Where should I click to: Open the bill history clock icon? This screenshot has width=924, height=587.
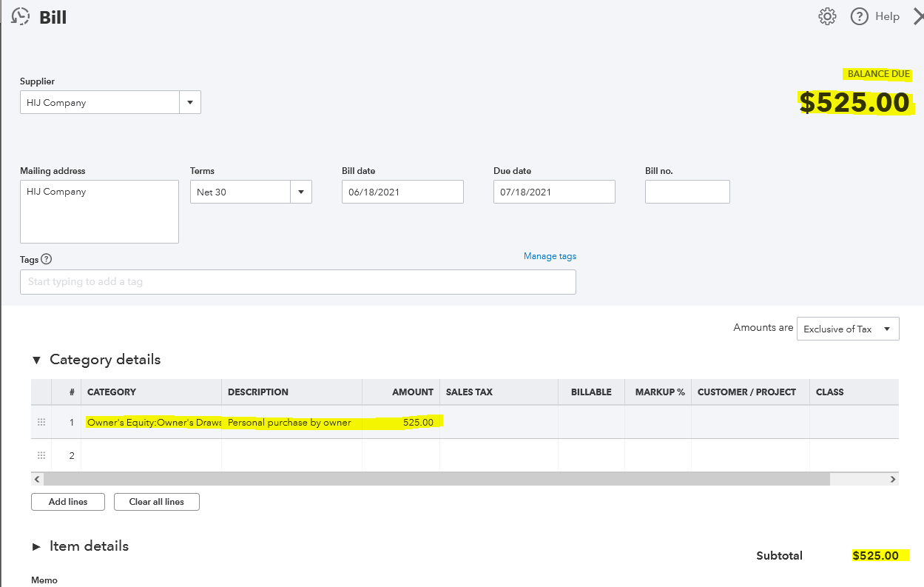point(21,16)
